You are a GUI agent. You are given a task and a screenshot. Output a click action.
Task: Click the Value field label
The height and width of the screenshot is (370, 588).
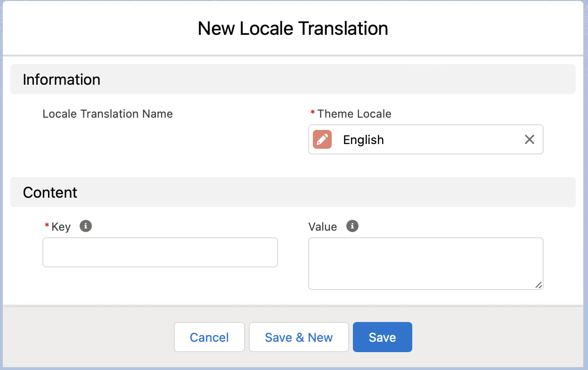(x=323, y=227)
